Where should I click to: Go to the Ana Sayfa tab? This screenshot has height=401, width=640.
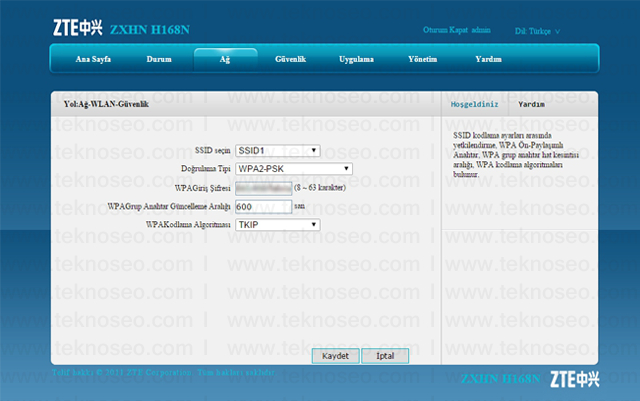[93, 59]
